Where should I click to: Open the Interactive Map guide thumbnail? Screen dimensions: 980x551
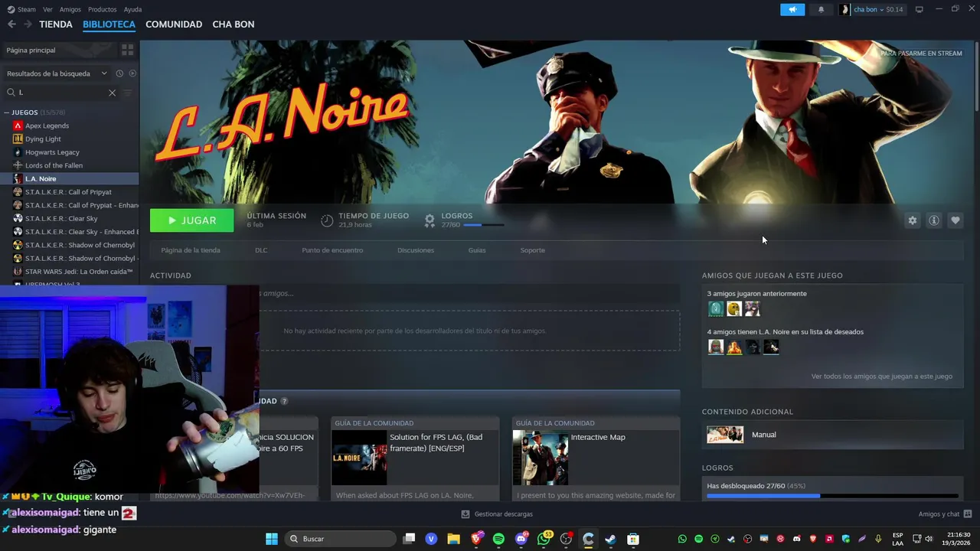click(541, 458)
